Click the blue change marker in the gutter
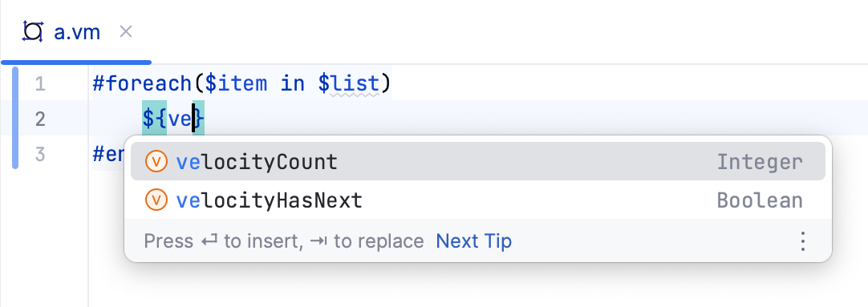The width and height of the screenshot is (868, 307). pos(15,117)
